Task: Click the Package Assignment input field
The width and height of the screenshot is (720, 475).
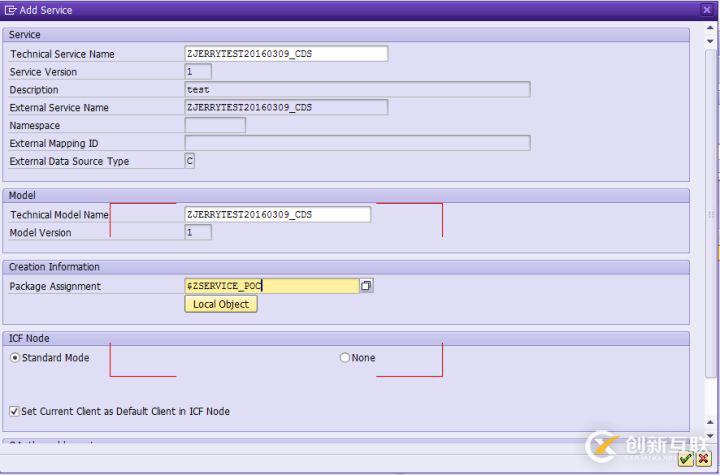Action: click(x=271, y=286)
